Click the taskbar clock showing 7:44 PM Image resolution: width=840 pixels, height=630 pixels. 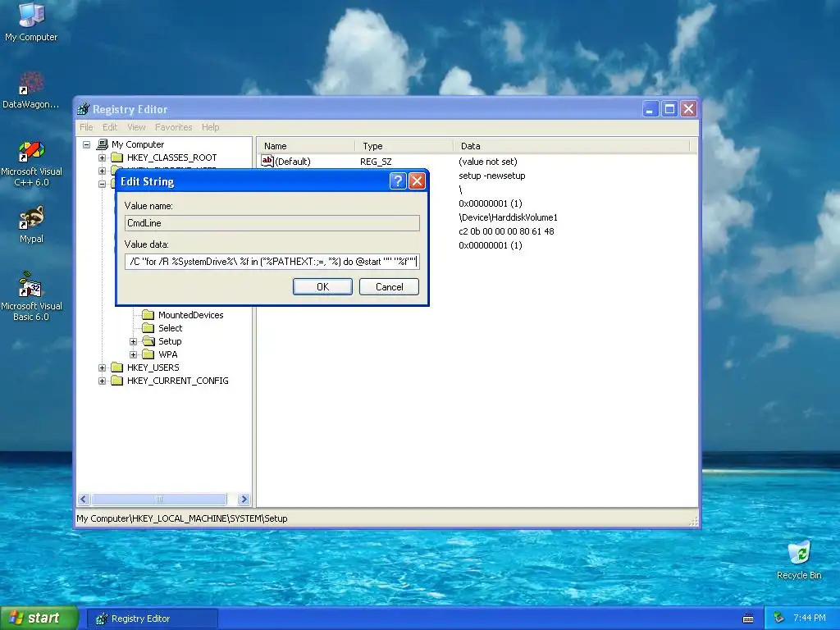[x=809, y=618]
